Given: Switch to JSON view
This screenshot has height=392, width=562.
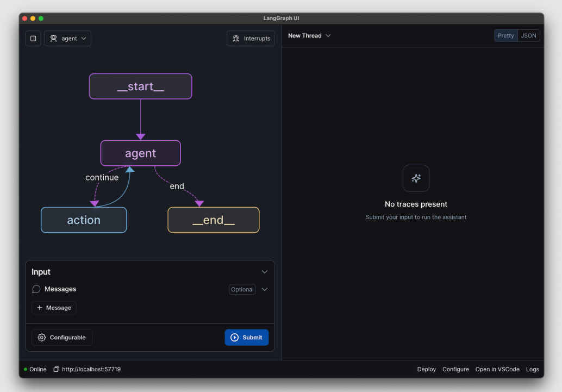Looking at the screenshot, I should pyautogui.click(x=528, y=35).
